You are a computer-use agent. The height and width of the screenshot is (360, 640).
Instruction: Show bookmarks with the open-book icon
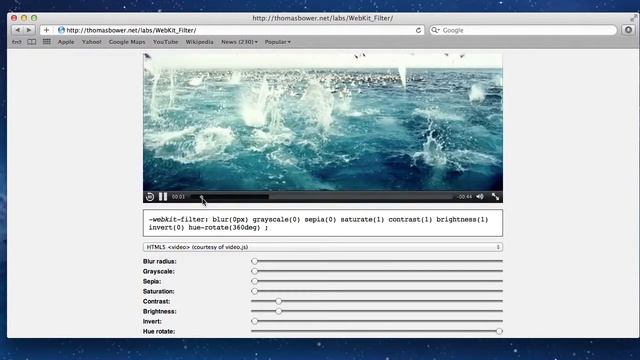31,42
